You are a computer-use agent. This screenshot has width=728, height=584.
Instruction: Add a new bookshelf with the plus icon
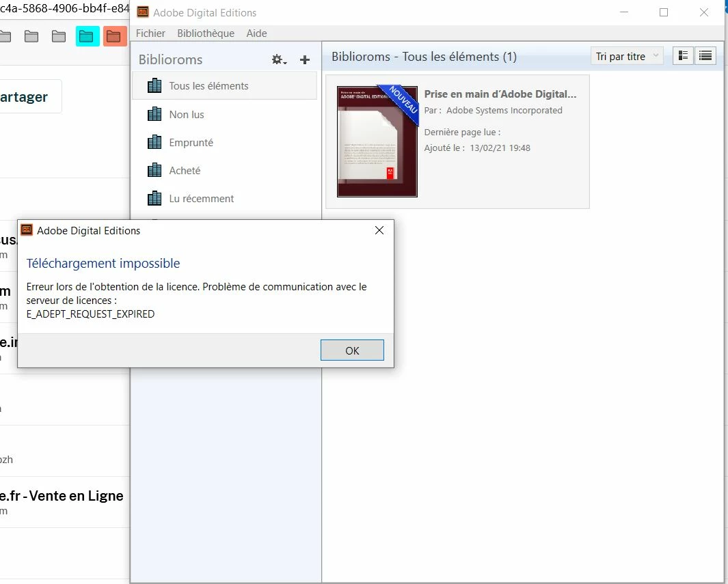pyautogui.click(x=305, y=59)
